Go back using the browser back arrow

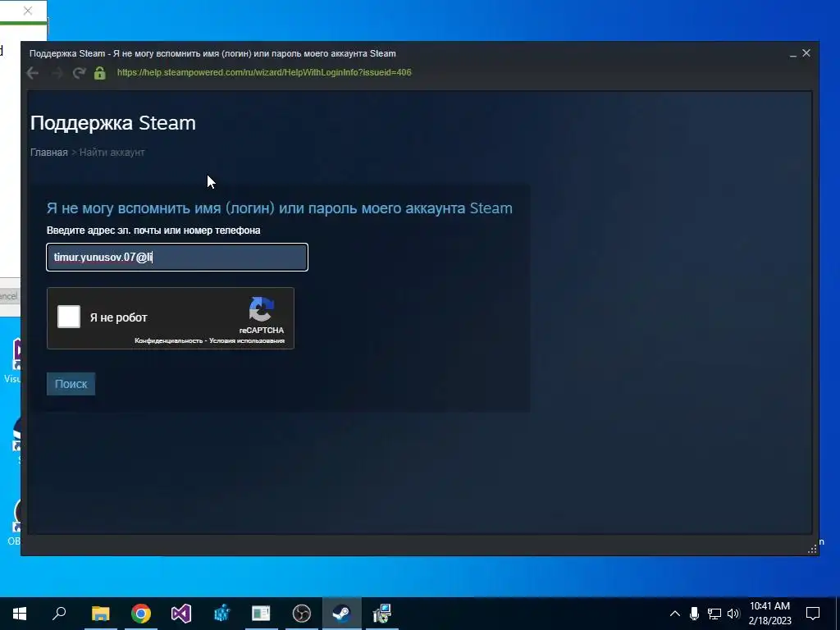[x=33, y=73]
